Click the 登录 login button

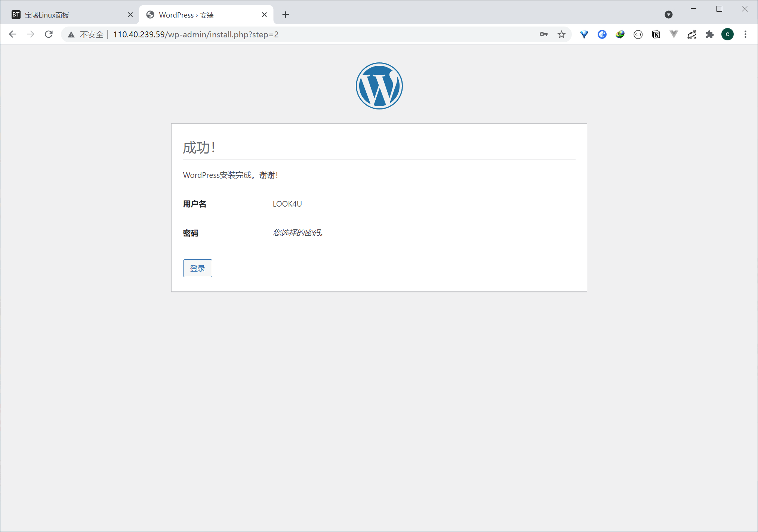pyautogui.click(x=197, y=268)
